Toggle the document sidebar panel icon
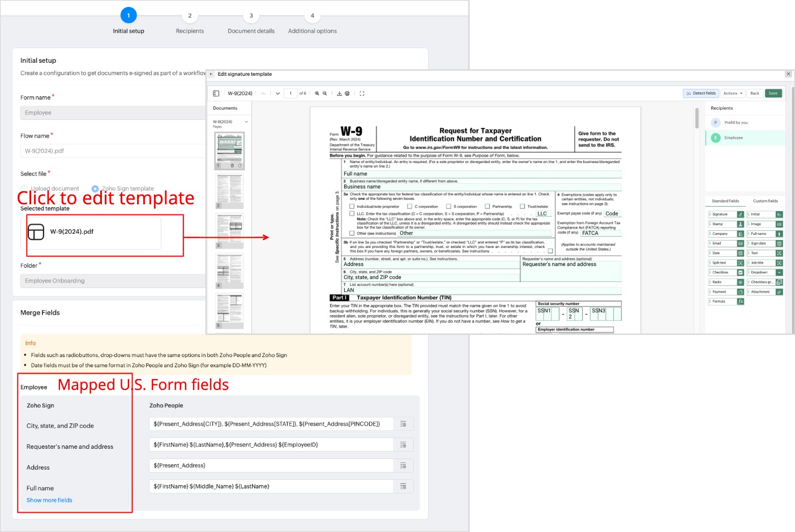Screen dimensions: 795x532 point(216,93)
